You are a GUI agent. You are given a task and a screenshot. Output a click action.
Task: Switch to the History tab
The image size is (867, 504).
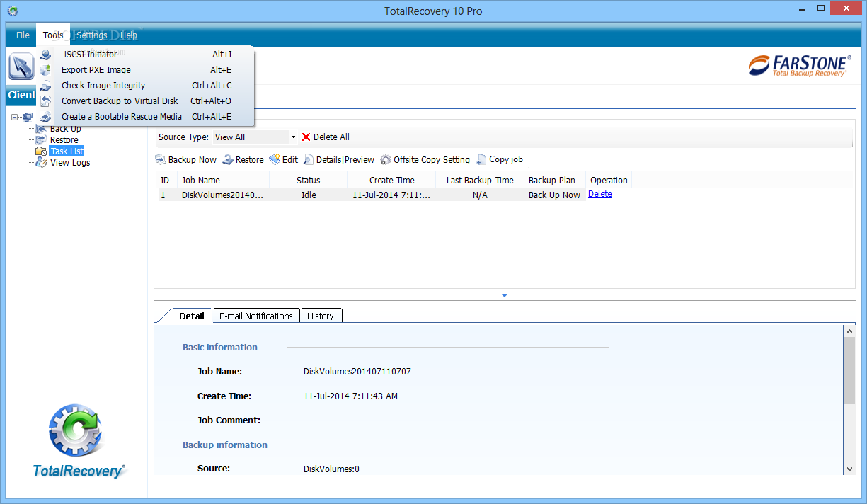pos(321,316)
